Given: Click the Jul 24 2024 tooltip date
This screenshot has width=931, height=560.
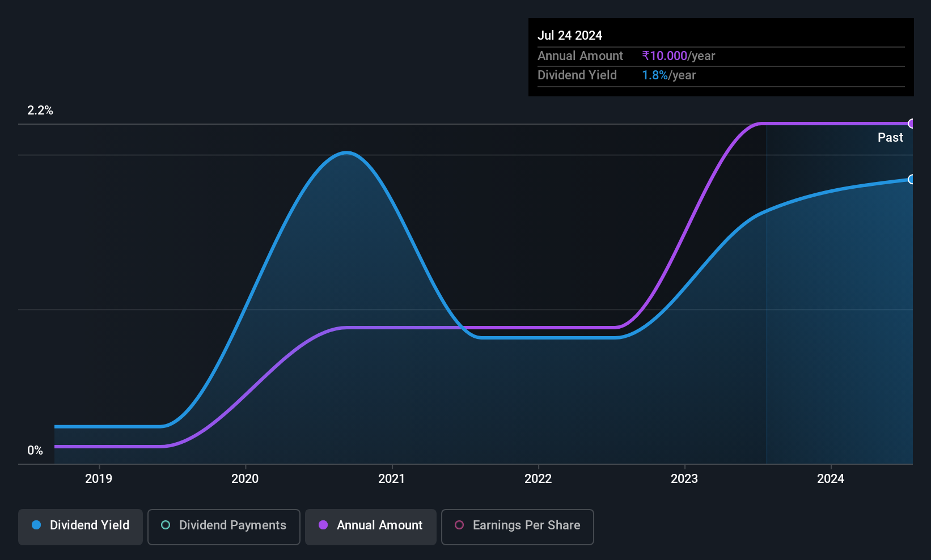Looking at the screenshot, I should click(x=570, y=36).
